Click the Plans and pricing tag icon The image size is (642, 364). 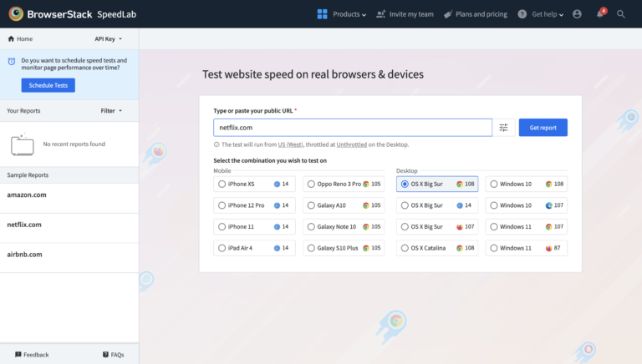coord(448,14)
